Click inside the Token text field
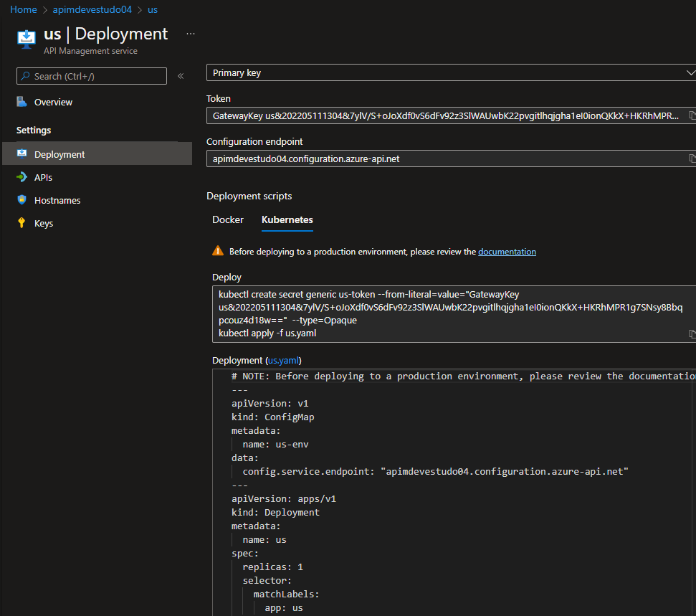Viewport: 696px width, 616px height. pyautogui.click(x=444, y=115)
